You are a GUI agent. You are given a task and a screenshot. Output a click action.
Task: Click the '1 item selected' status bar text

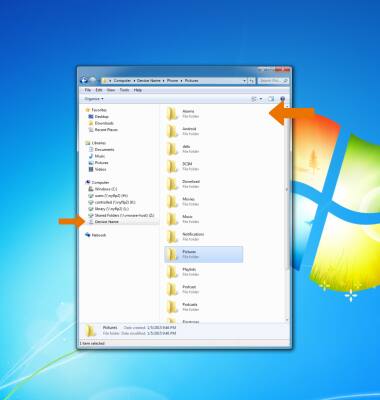tap(92, 343)
